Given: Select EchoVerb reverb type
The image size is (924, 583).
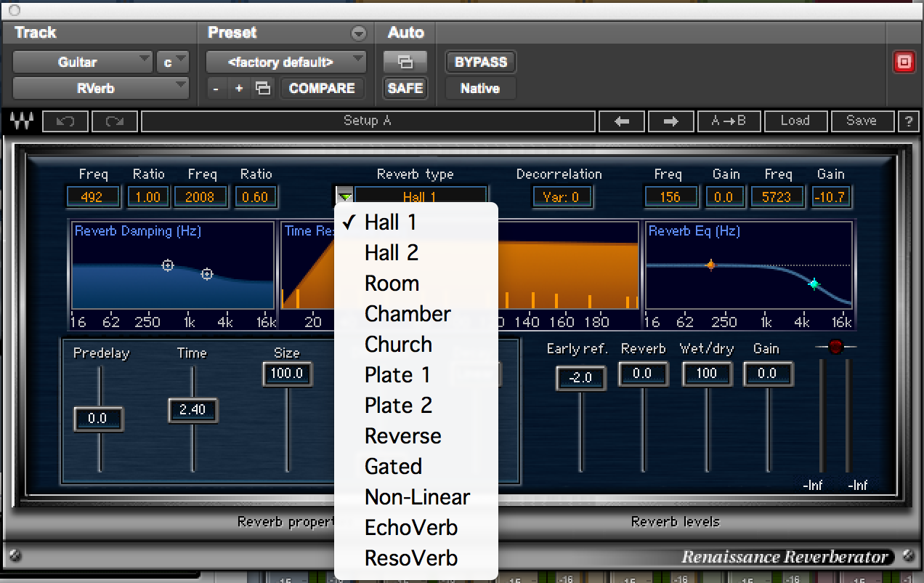Looking at the screenshot, I should pos(416,528).
